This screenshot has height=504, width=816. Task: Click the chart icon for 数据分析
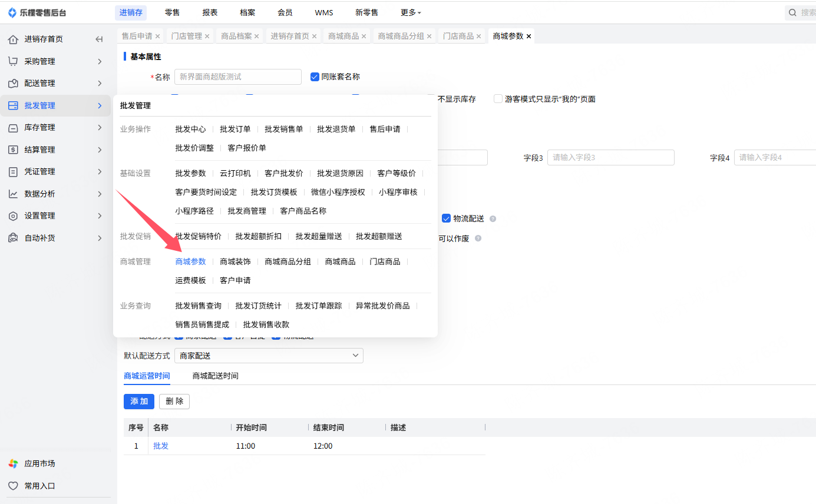(13, 194)
